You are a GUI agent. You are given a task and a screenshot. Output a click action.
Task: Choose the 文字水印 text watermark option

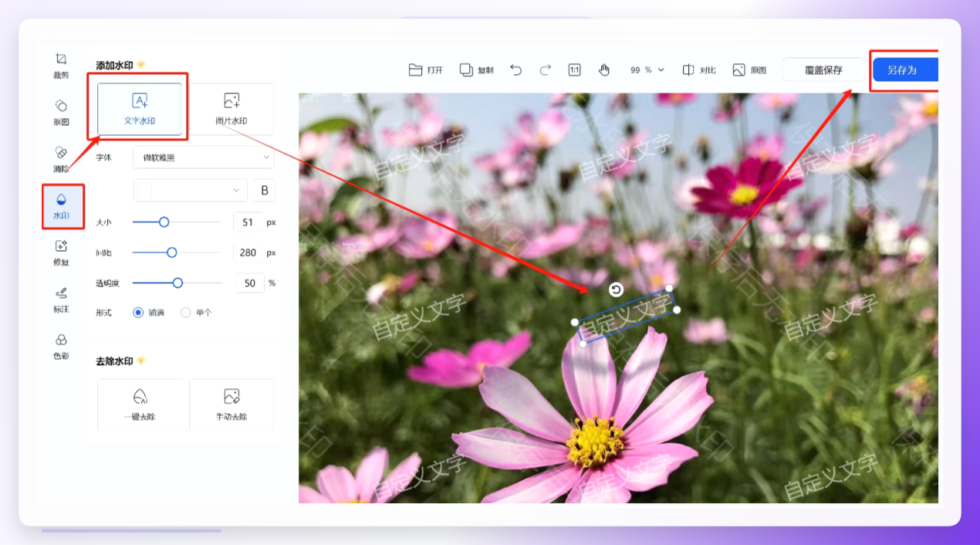(140, 110)
